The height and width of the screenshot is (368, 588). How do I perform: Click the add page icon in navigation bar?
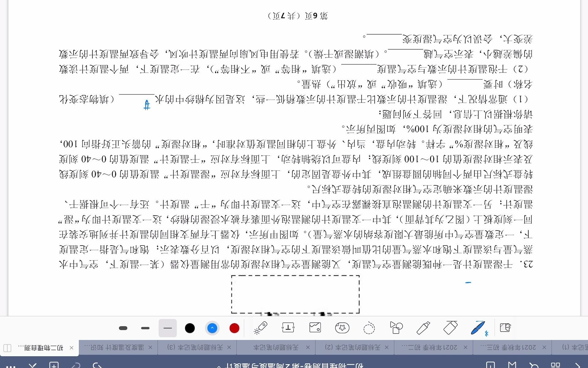coord(54,365)
